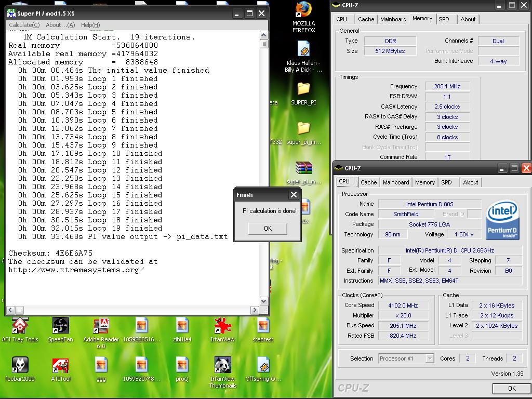The height and width of the screenshot is (399, 532).
Task: Open Adobe Reader 6.0 shortcut
Action: click(x=101, y=326)
